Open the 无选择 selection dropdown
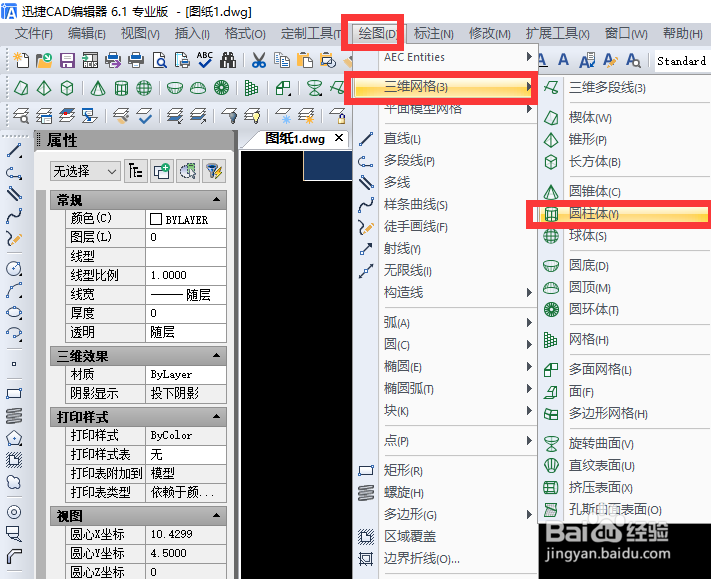This screenshot has height=579, width=711. 85,171
